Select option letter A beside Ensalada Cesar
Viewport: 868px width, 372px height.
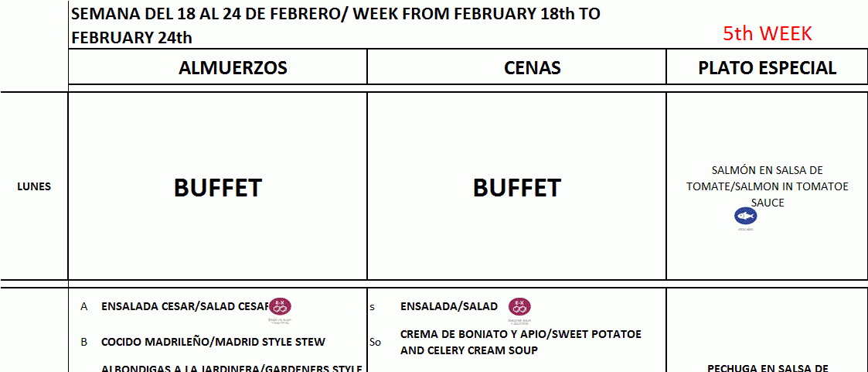pyautogui.click(x=83, y=306)
